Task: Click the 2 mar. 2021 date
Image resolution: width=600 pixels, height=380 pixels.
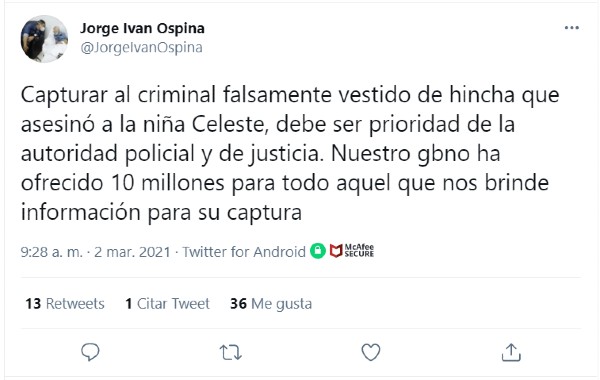Action: [x=132, y=252]
